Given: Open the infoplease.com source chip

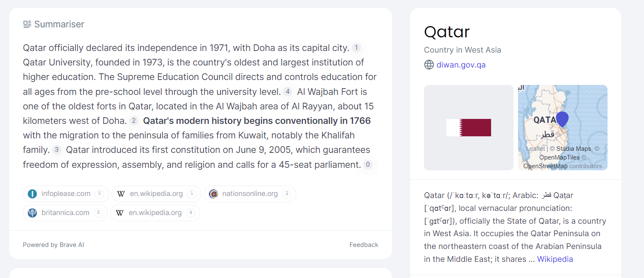Looking at the screenshot, I should [x=66, y=193].
